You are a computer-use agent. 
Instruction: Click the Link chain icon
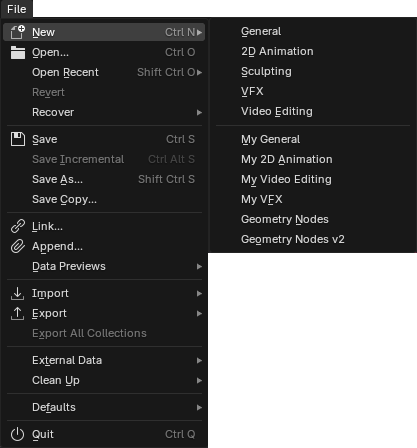(x=18, y=226)
